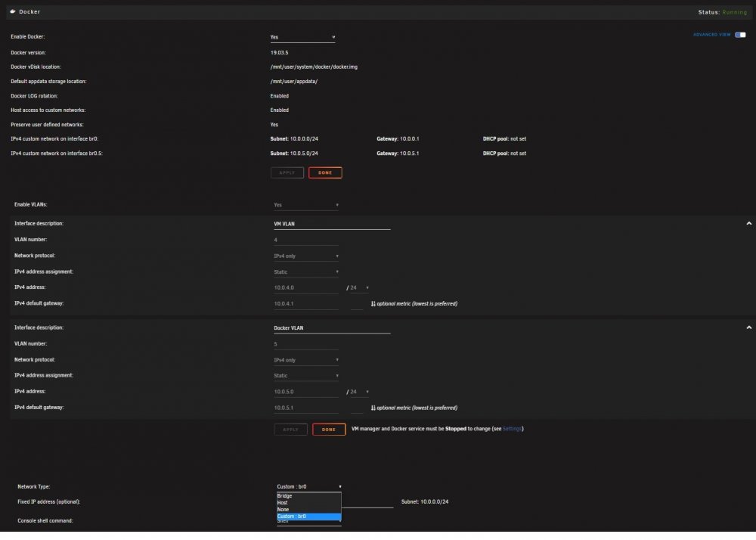Click VLAN number field showing 4

tap(306, 240)
